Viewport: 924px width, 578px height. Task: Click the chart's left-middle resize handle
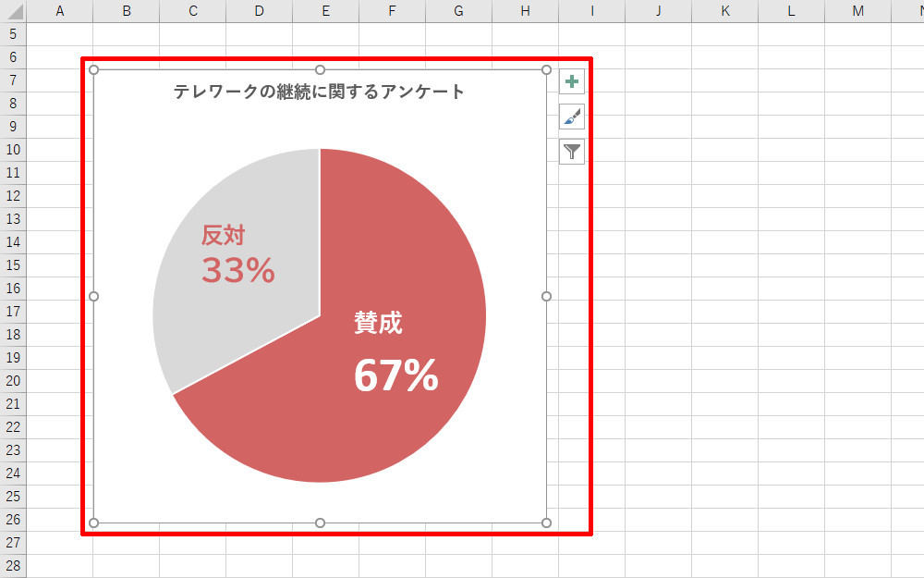93,296
